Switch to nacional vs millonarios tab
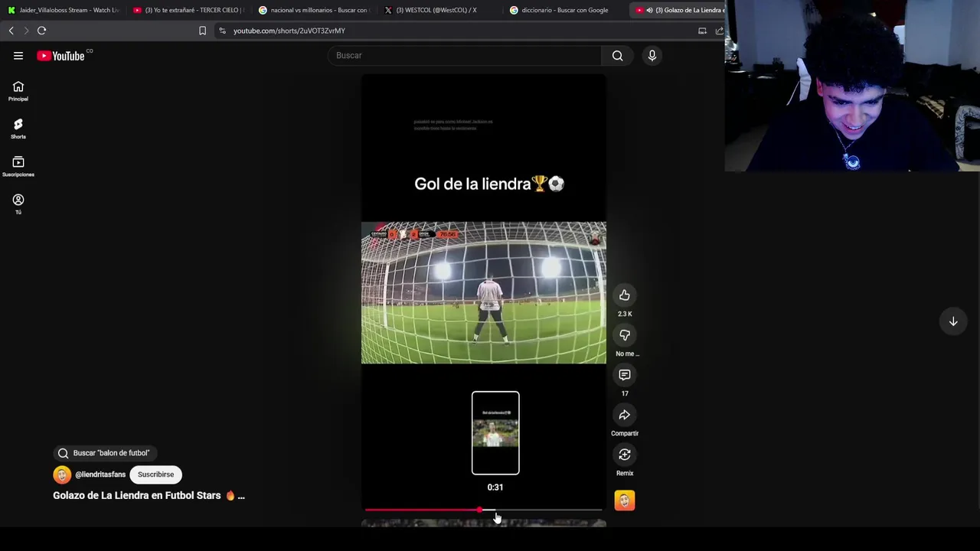Screen dimensions: 980x551 click(x=314, y=10)
